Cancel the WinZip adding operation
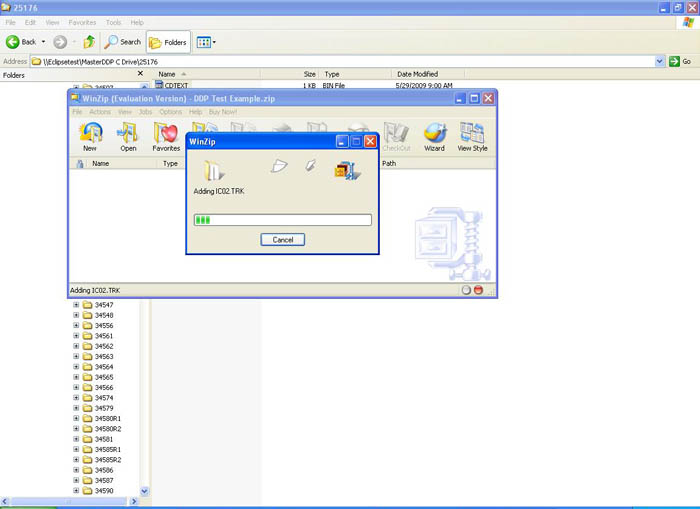This screenshot has width=700, height=509. click(283, 240)
